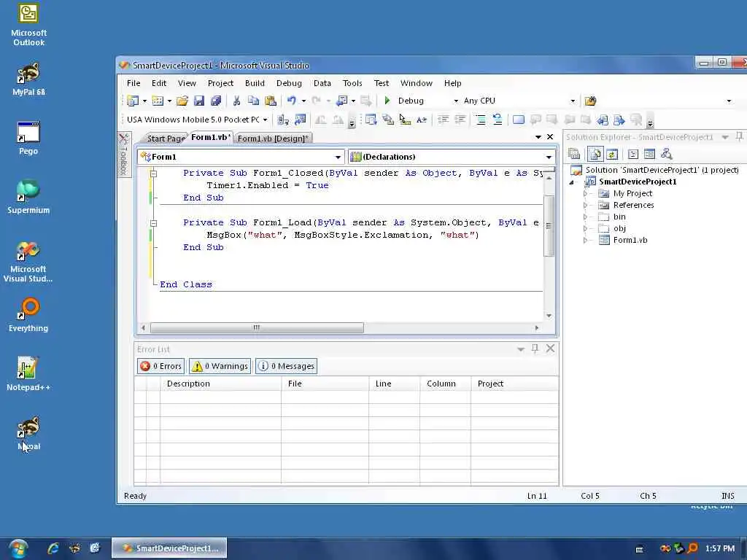
Task: Toggle a bookmark with the bookmark icon
Action: 519,120
